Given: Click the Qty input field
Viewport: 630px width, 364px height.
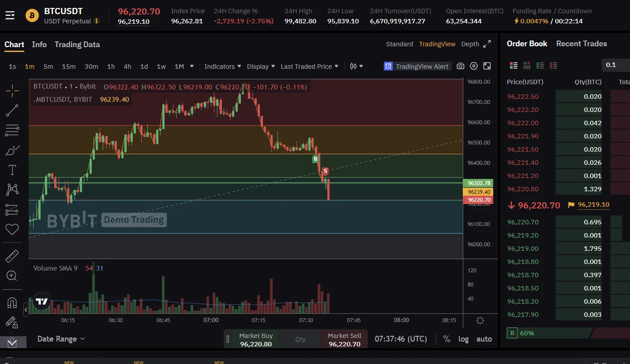Looking at the screenshot, I should [300, 339].
